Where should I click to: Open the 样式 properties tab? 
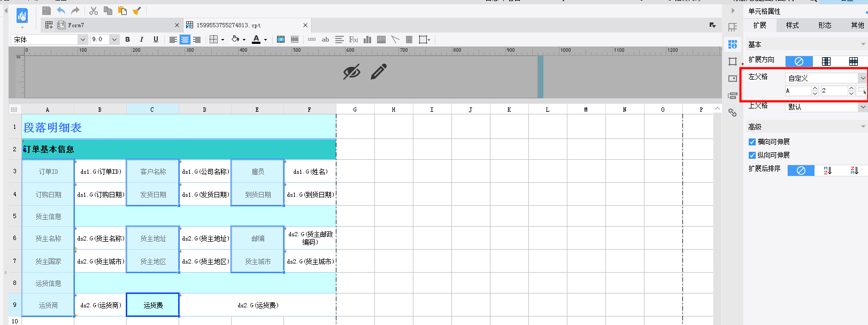pyautogui.click(x=792, y=25)
